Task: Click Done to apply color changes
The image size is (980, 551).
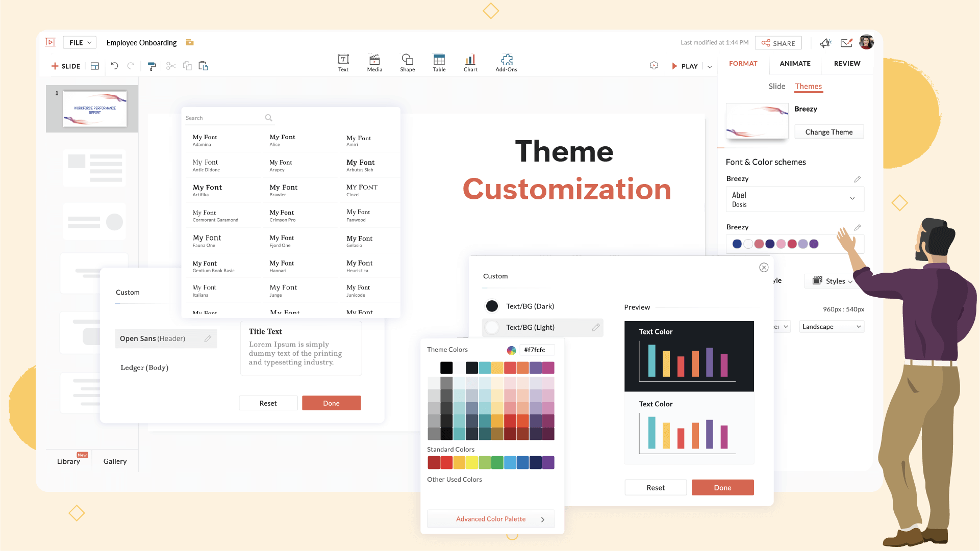Action: pyautogui.click(x=722, y=487)
